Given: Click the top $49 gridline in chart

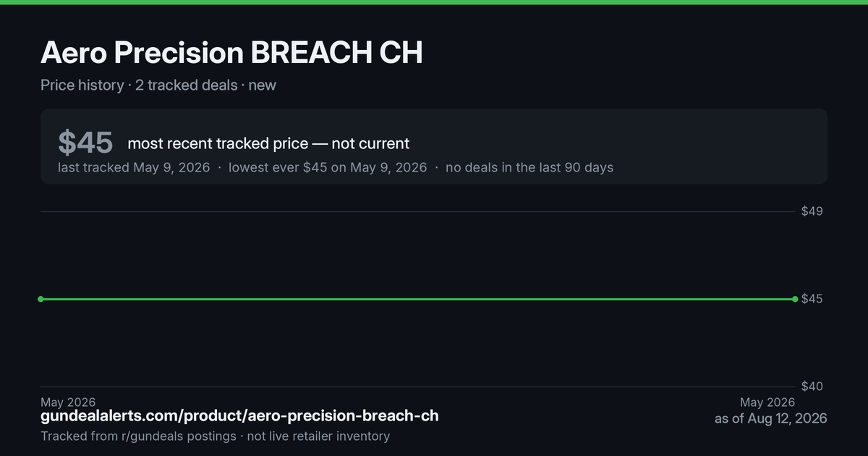Looking at the screenshot, I should click(418, 212).
